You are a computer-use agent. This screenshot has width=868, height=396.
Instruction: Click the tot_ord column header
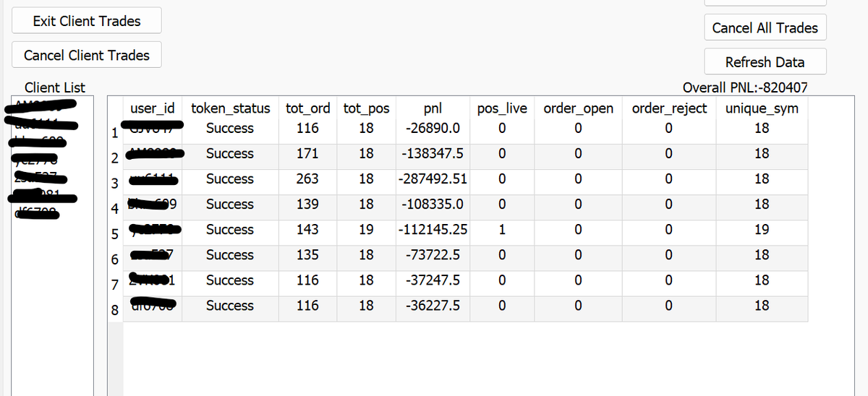308,108
